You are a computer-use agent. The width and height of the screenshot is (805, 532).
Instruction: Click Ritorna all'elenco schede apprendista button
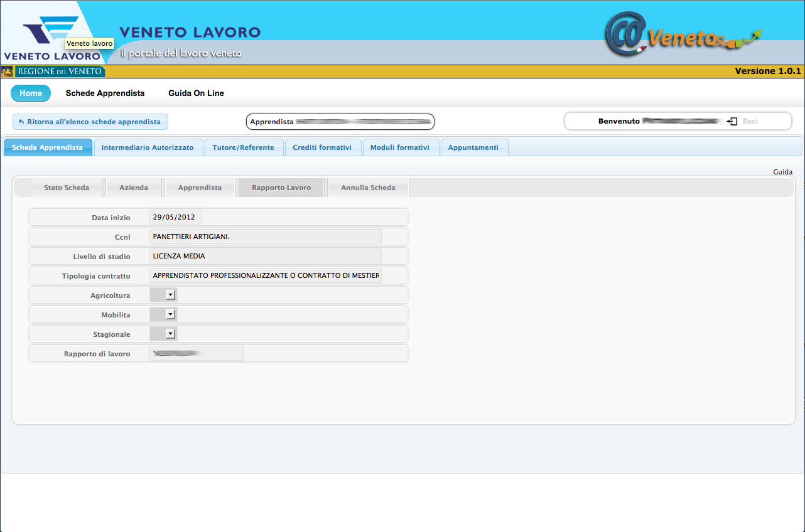(x=90, y=122)
